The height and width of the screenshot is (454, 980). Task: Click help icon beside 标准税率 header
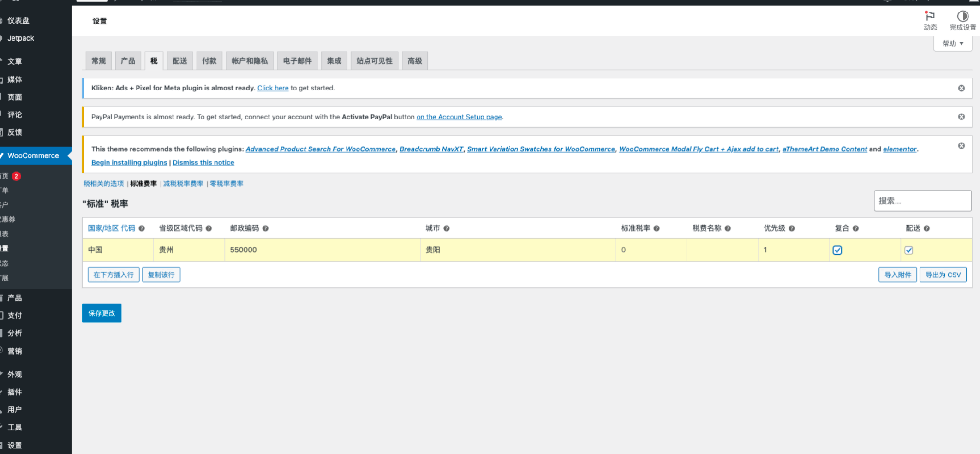coord(657,228)
